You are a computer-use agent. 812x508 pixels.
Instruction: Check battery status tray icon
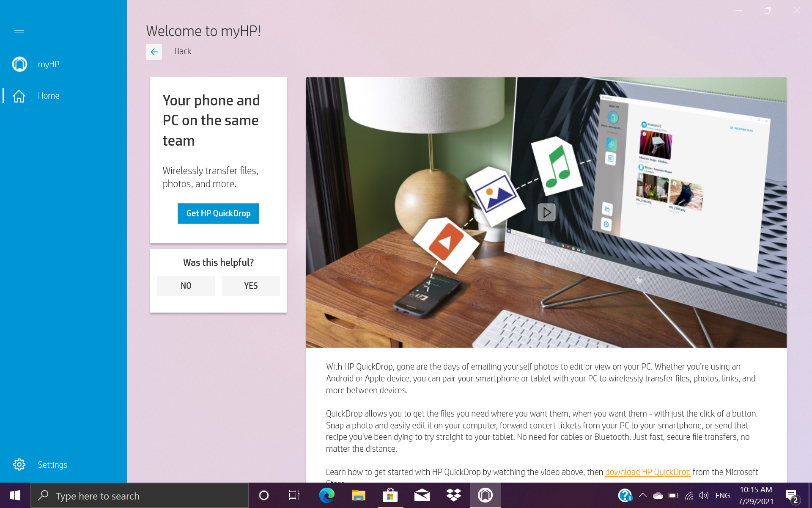(x=673, y=495)
